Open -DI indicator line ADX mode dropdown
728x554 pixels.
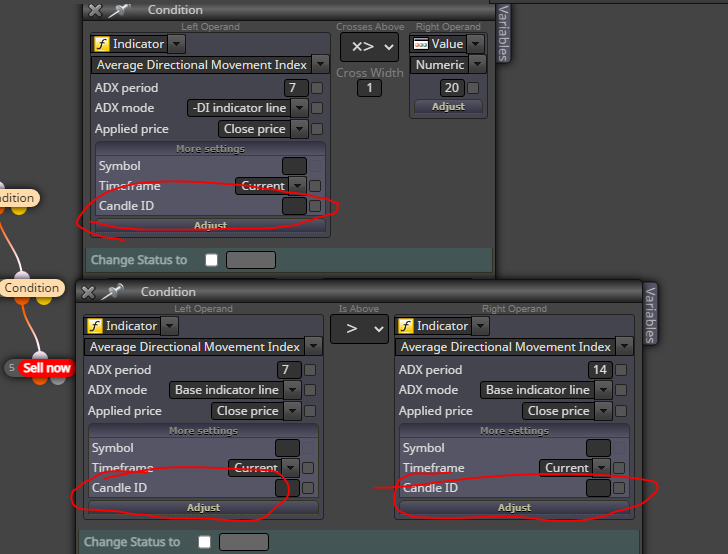point(299,108)
